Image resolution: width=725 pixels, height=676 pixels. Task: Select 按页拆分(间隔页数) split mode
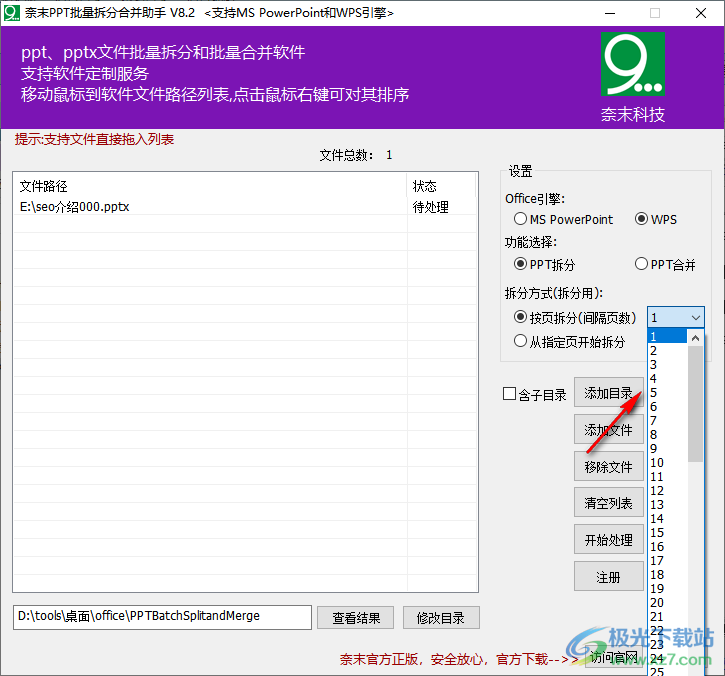[x=575, y=318]
